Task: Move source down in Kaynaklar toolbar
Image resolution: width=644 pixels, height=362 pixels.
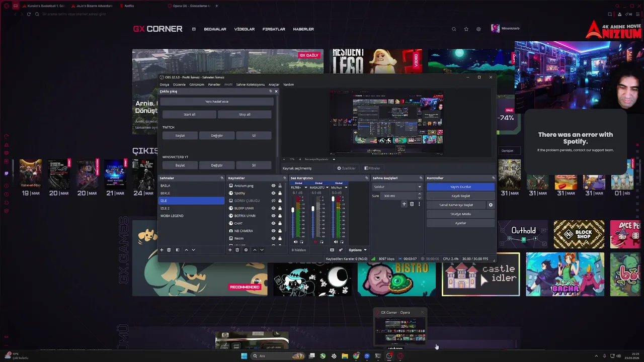Action: pos(262,250)
